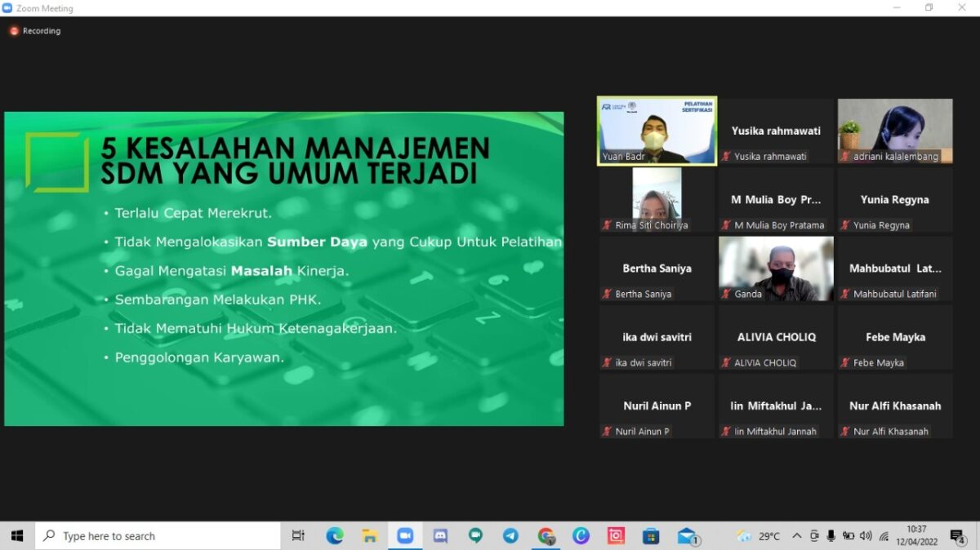Open the volume speaker tray icon
The image size is (980, 550).
[x=866, y=536]
